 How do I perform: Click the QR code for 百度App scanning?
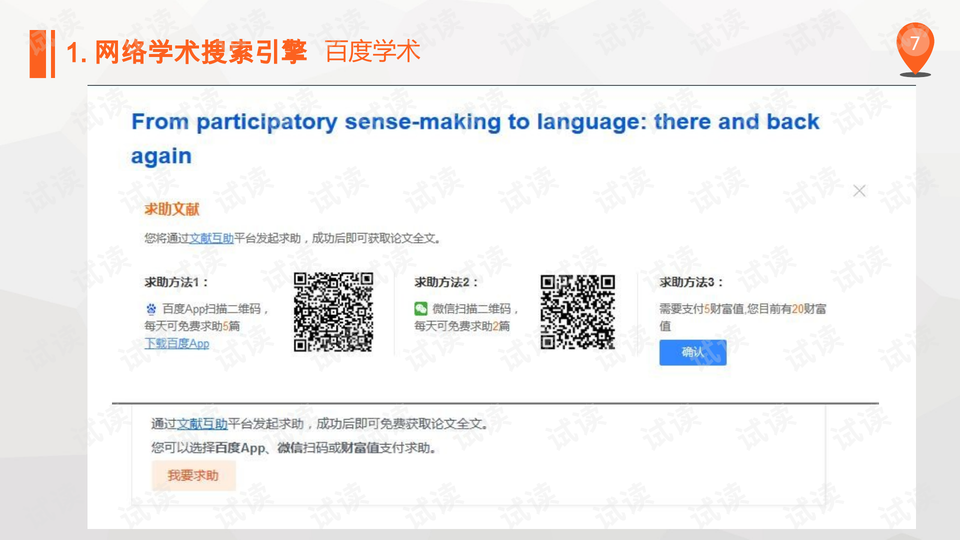[333, 312]
